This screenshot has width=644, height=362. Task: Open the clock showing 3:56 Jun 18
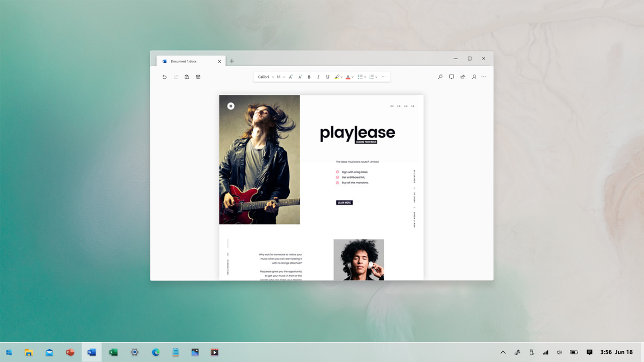(x=617, y=352)
